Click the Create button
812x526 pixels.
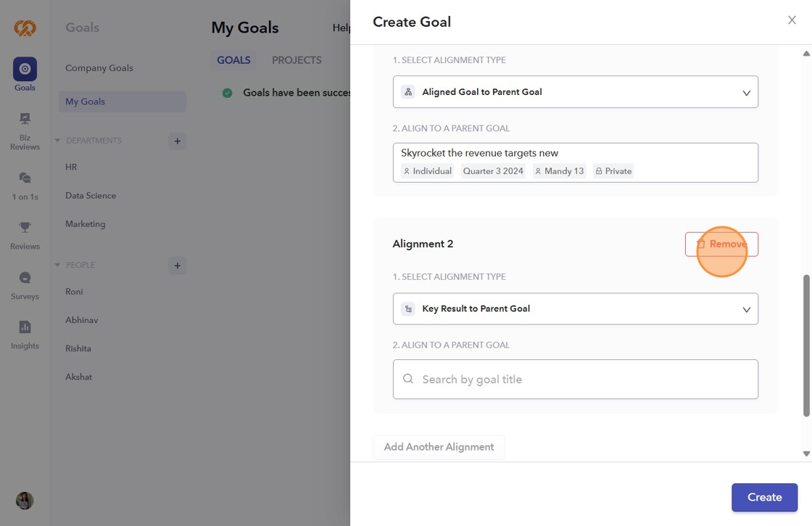point(764,498)
